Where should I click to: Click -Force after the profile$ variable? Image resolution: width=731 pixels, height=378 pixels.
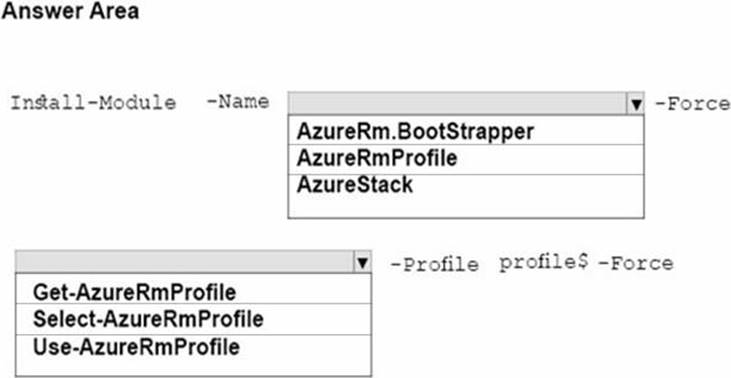pyautogui.click(x=635, y=264)
